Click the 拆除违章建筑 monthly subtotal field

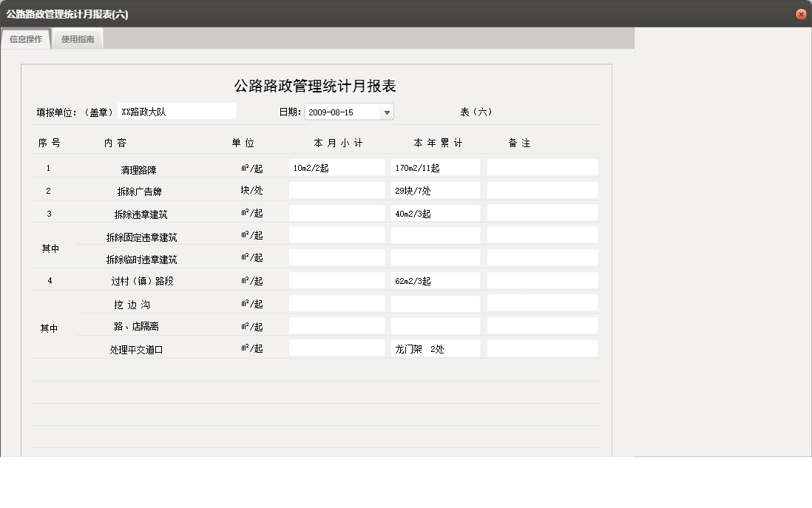click(x=336, y=212)
